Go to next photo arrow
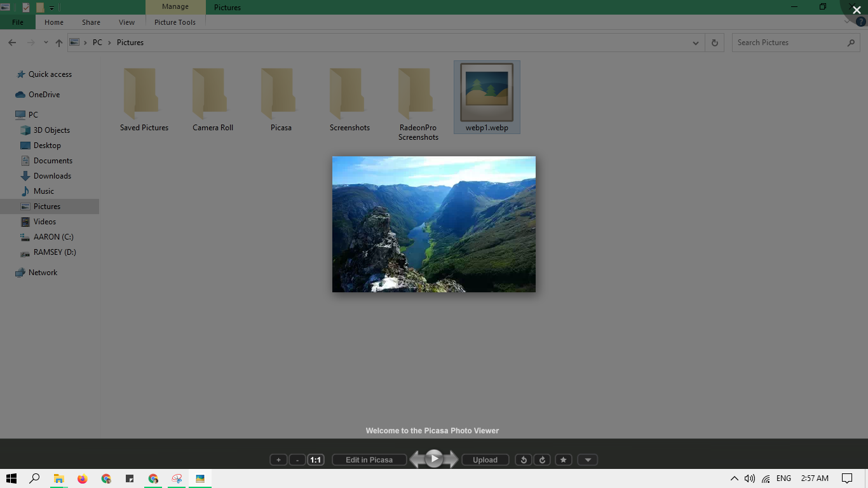The image size is (868, 488). (x=451, y=459)
